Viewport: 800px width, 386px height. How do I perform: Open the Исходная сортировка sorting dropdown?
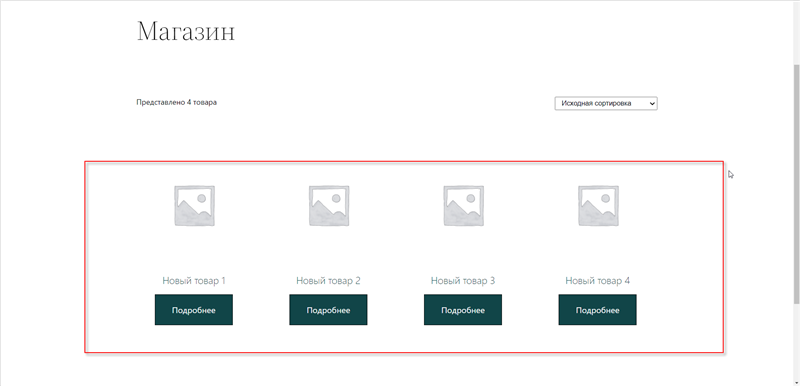pos(606,104)
